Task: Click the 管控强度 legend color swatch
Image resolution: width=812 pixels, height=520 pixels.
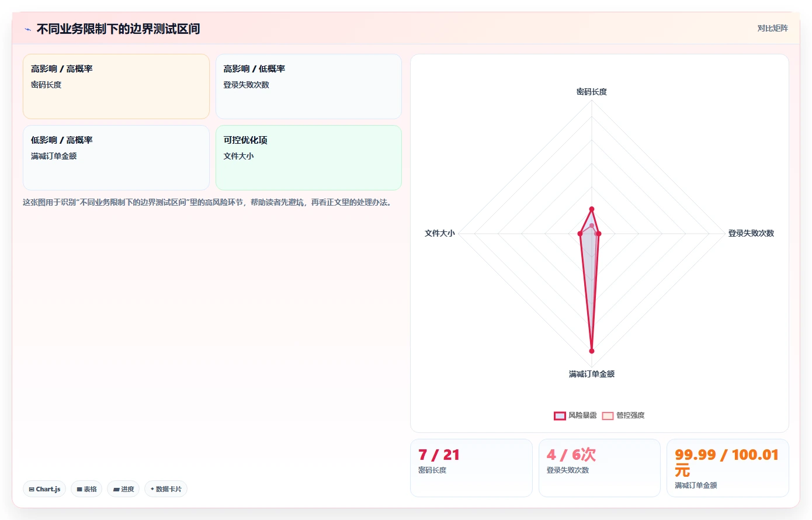Action: click(x=608, y=415)
